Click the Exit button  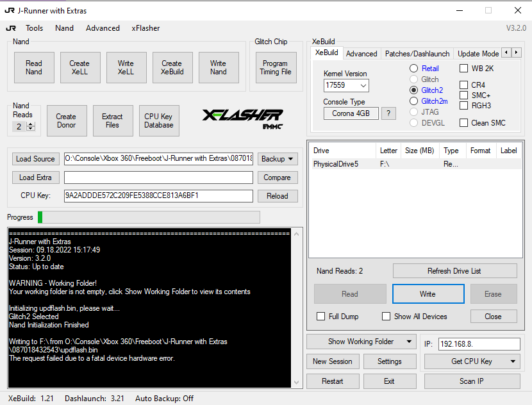390,381
